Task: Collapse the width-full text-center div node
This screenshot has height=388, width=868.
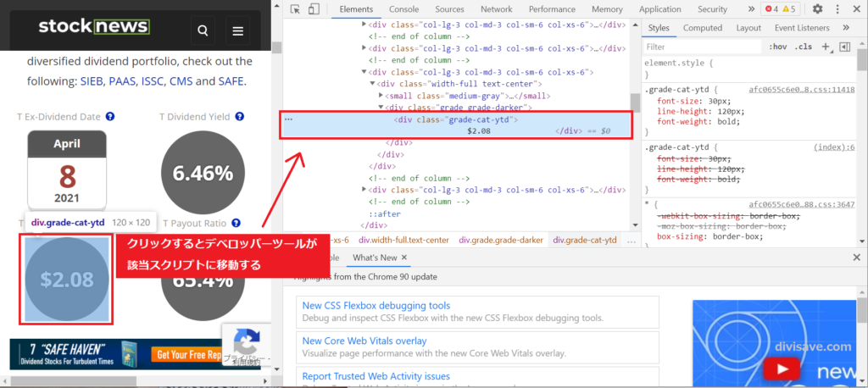Action: 373,84
